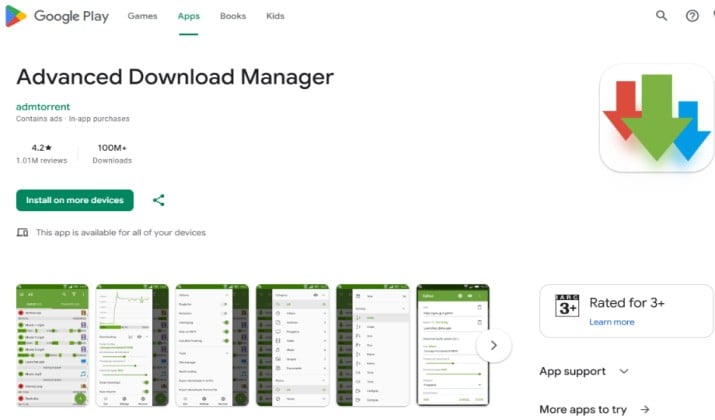Click the Rated for 3+ text
The height and width of the screenshot is (420, 715).
(627, 303)
